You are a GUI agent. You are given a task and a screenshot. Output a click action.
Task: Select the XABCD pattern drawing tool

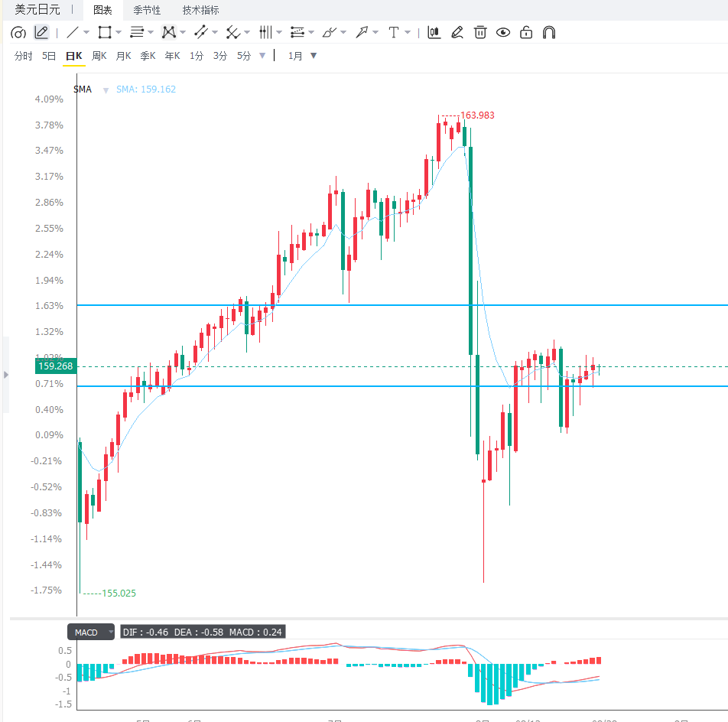tap(168, 32)
